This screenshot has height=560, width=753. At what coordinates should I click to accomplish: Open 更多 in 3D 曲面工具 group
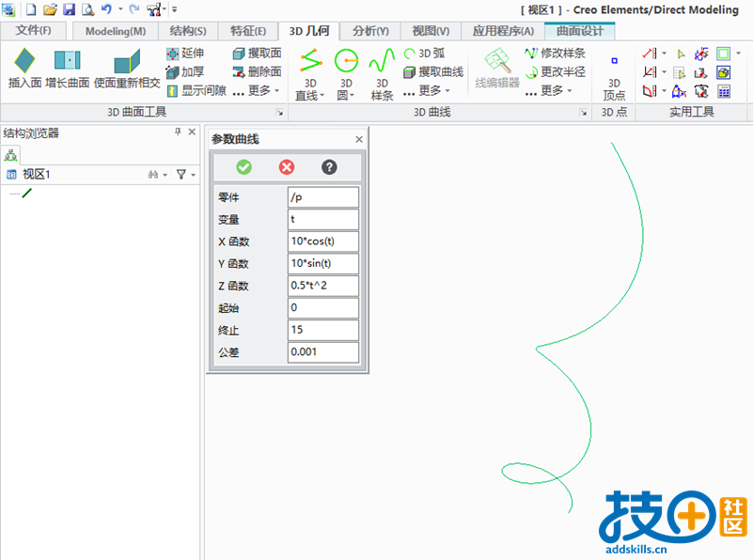point(256,91)
